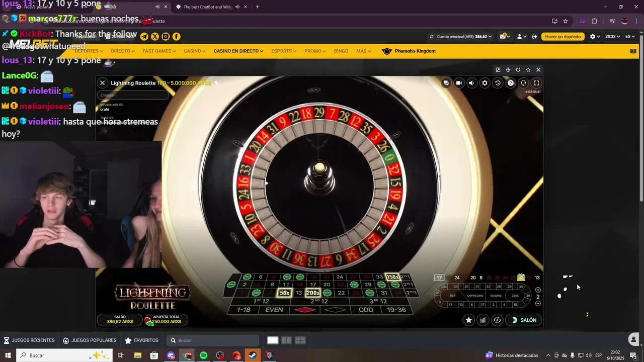This screenshot has height=362, width=644.
Task: Open JUEGOS POPULARES tab
Action: pos(90,340)
